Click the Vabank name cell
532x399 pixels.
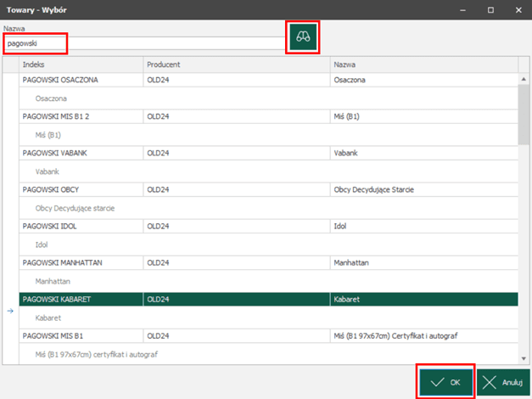click(424, 153)
